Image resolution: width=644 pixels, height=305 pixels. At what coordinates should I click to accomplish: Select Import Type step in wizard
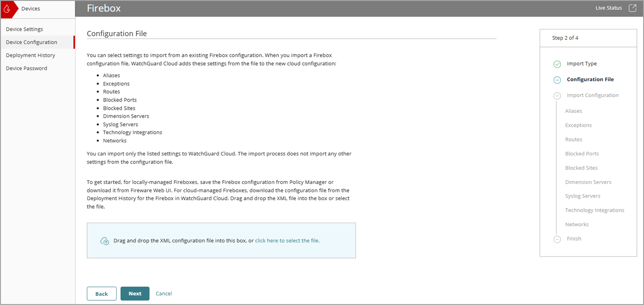pos(582,64)
